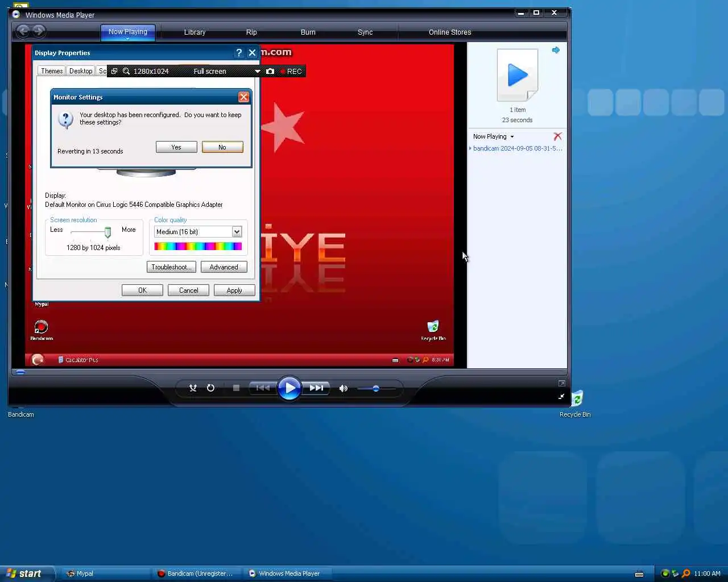Click the round green icon in the system tray
This screenshot has height=582, width=728.
pyautogui.click(x=665, y=573)
